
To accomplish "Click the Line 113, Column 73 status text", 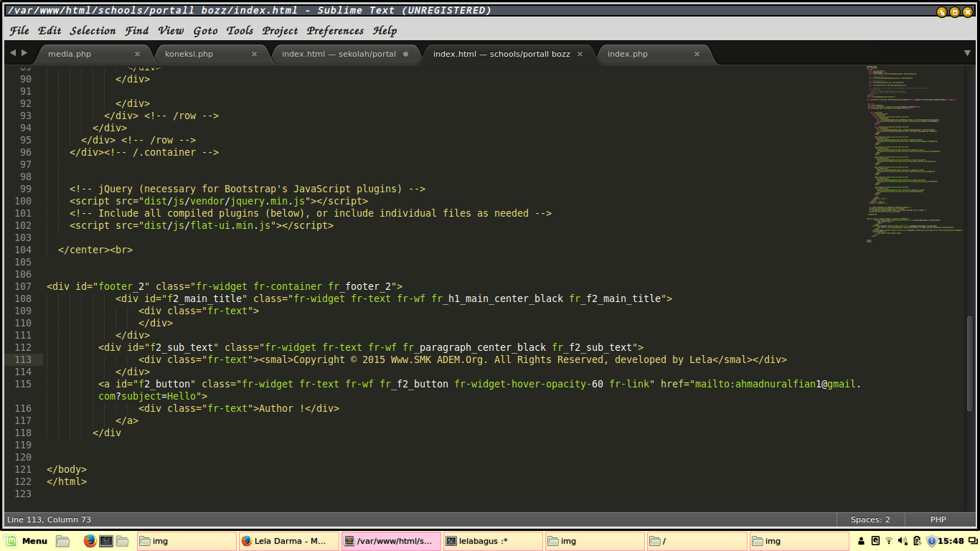I will tap(49, 519).
